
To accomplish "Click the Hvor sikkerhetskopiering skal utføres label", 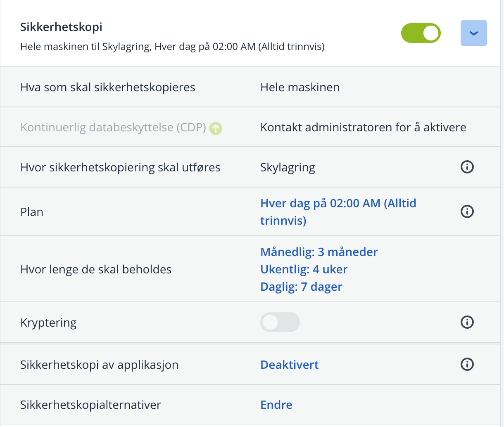I will point(120,168).
